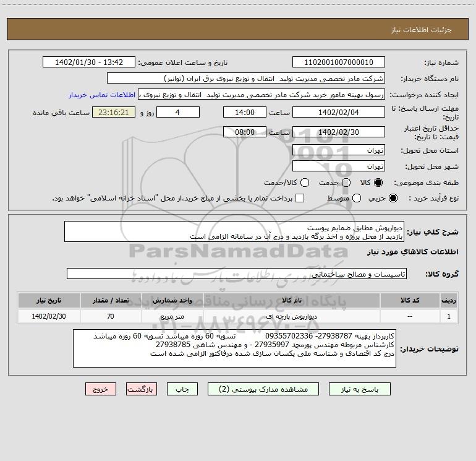
Task: Click the پاسخ به نیاز button
Action: (359, 389)
